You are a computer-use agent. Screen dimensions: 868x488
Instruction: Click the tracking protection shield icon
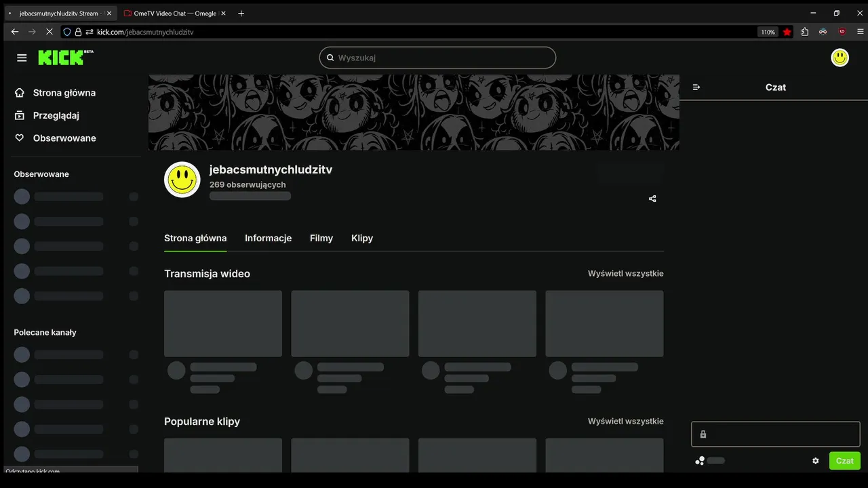[x=66, y=32]
